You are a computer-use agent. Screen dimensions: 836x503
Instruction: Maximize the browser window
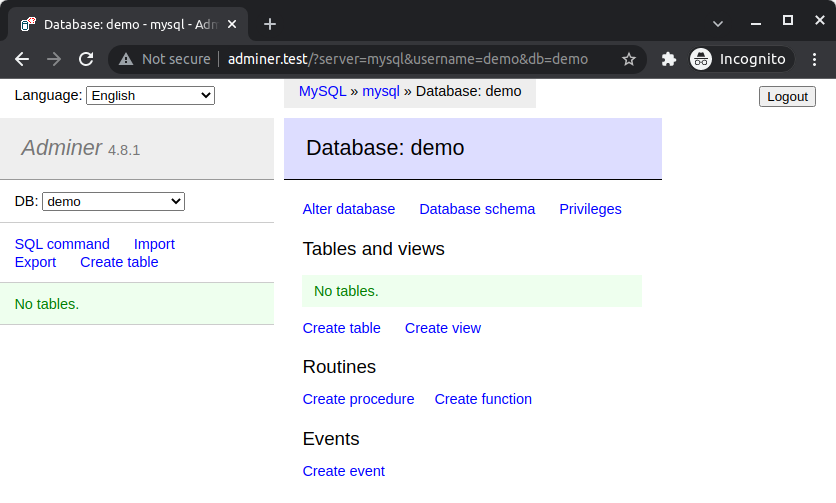click(x=787, y=20)
